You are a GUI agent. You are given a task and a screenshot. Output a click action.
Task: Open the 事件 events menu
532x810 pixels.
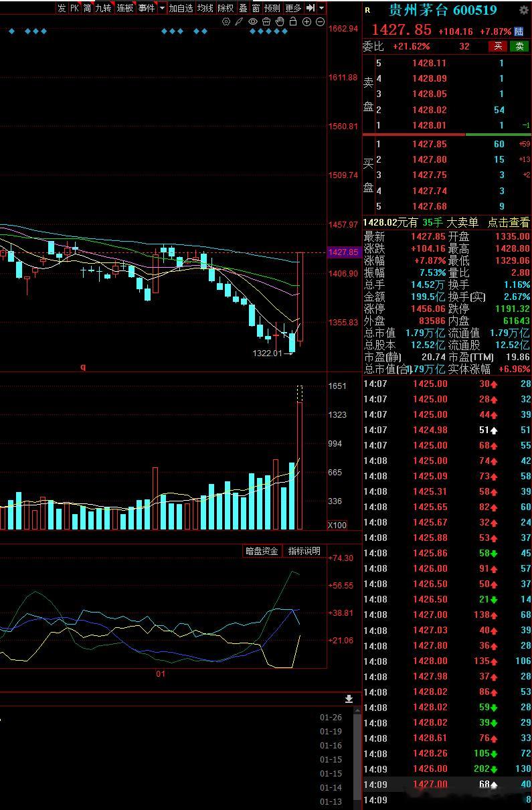147,8
